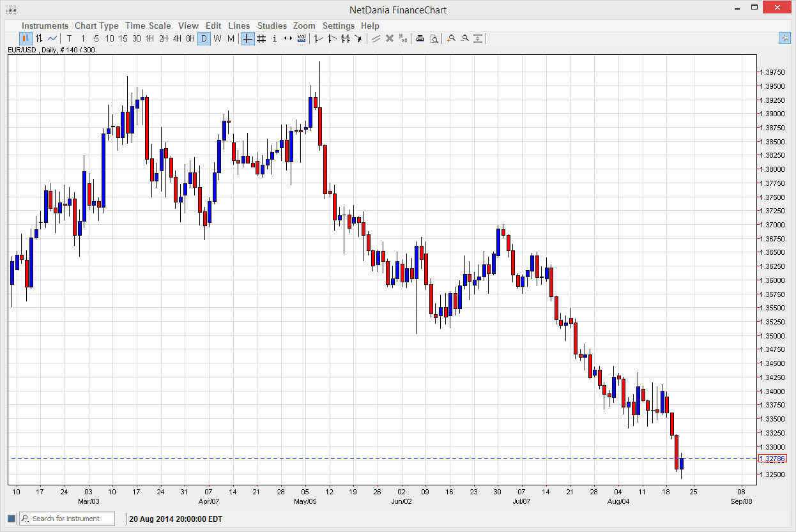
Task: Switch to the OHLC bar chart icon
Action: click(39, 38)
